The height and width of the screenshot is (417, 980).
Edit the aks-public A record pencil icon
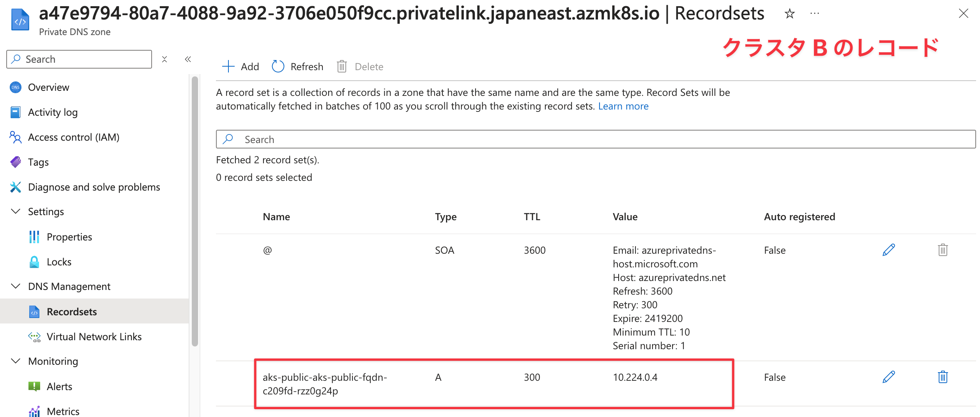pyautogui.click(x=888, y=377)
